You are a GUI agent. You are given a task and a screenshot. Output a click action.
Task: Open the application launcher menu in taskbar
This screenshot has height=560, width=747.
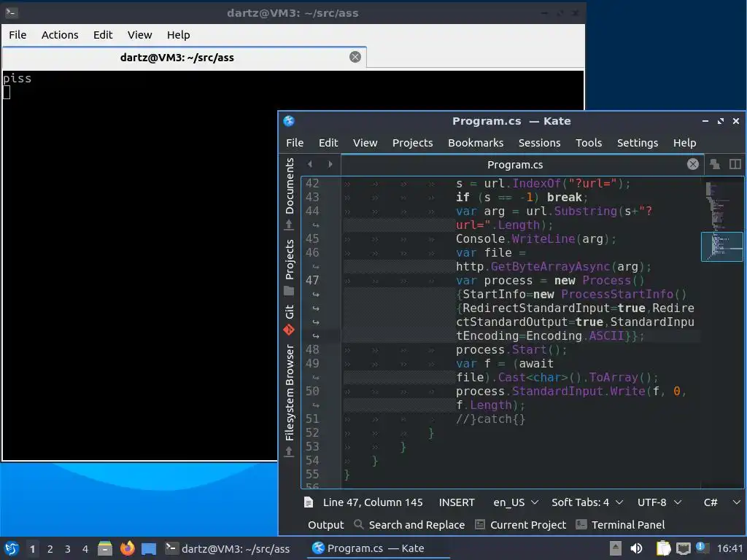pyautogui.click(x=12, y=548)
